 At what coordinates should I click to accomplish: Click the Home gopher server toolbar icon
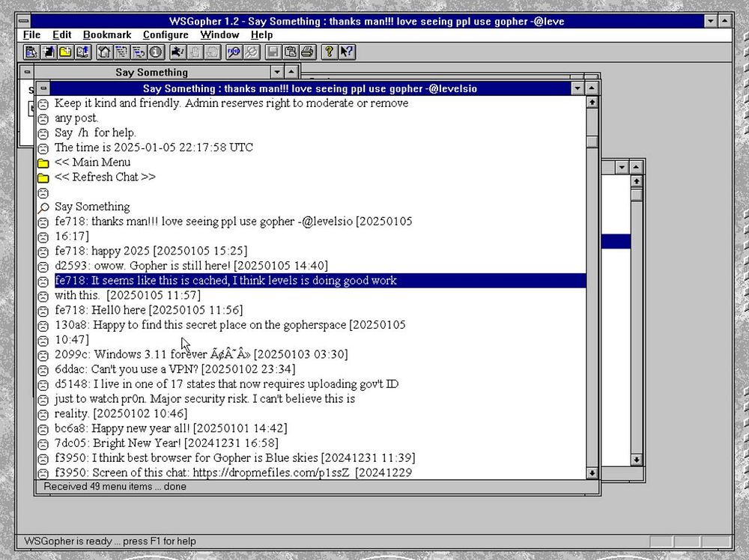click(103, 52)
